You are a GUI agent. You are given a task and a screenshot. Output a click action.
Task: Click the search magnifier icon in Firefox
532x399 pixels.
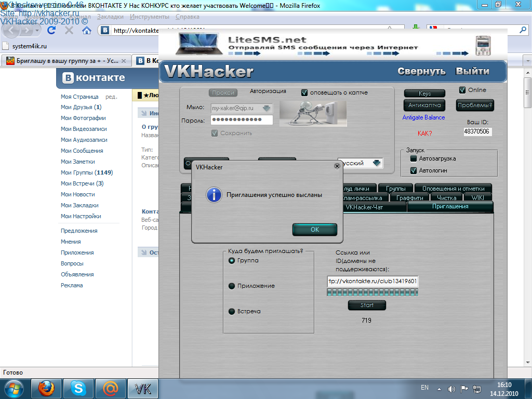[523, 30]
